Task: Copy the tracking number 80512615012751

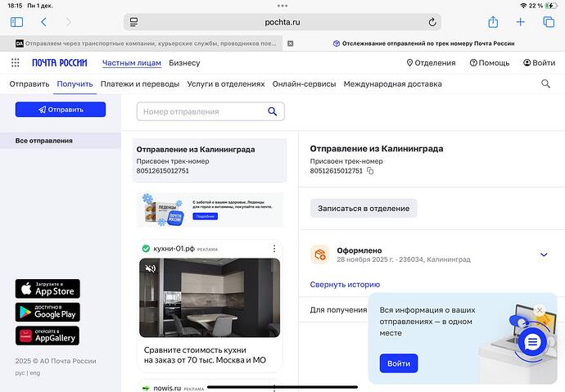Action: pos(370,171)
